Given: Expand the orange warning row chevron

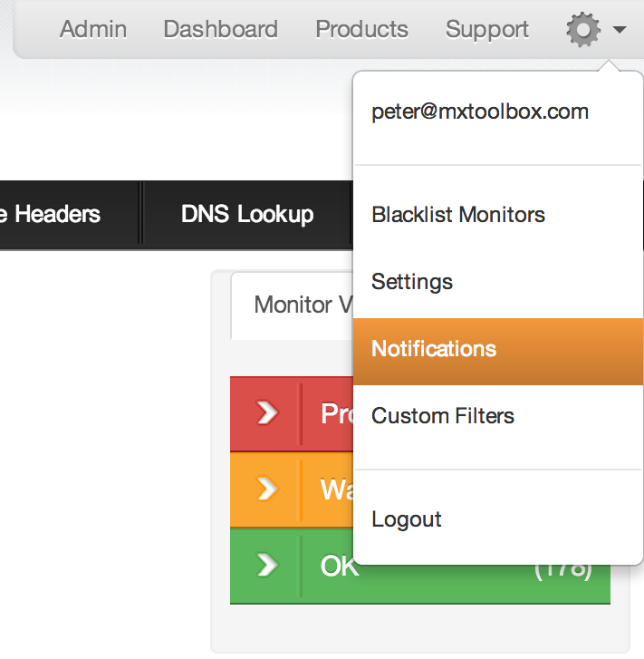Looking at the screenshot, I should point(266,489).
